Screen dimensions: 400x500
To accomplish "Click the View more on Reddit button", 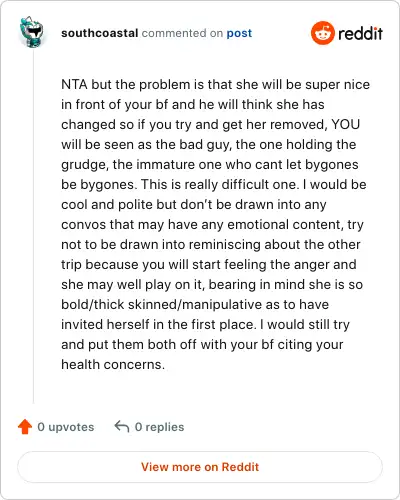I will pos(200,467).
